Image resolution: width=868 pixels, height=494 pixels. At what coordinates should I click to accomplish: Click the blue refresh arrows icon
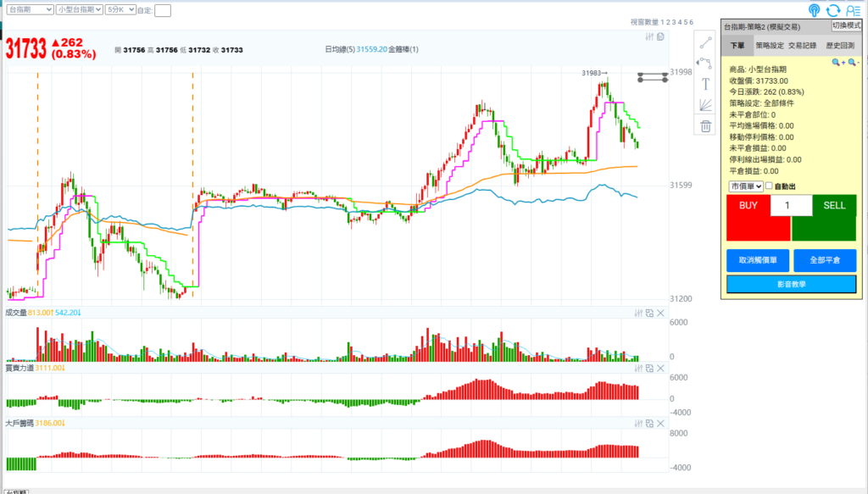coord(832,10)
